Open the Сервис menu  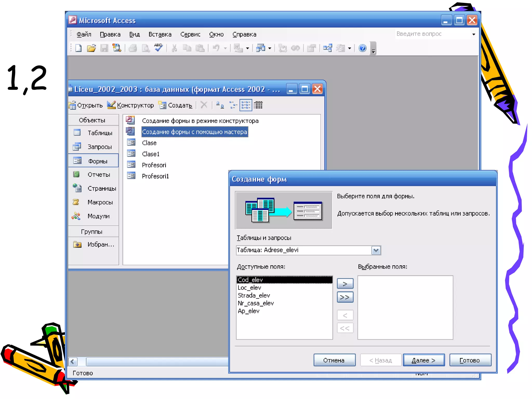coord(190,34)
